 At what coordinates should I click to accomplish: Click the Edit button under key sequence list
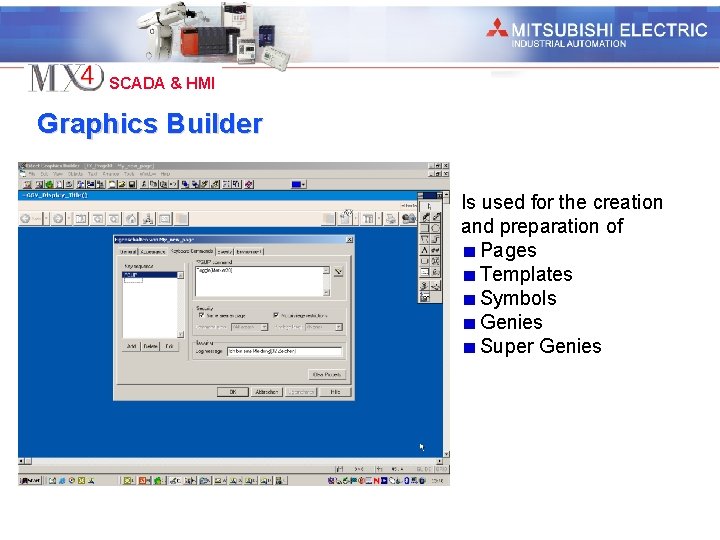[169, 346]
